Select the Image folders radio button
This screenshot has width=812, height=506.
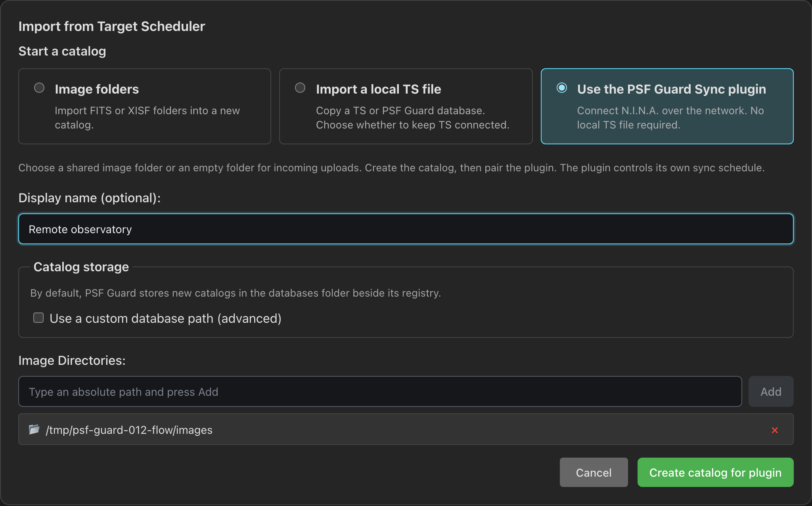pos(39,88)
